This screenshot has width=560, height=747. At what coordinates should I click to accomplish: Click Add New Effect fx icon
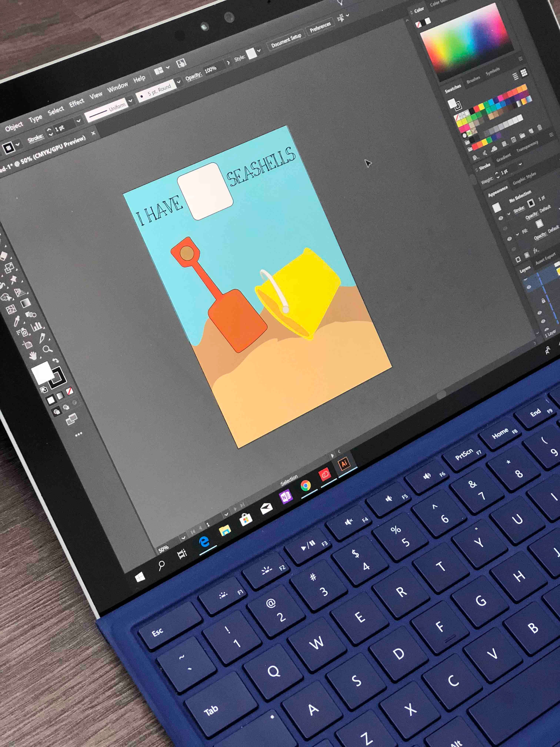tap(536, 251)
